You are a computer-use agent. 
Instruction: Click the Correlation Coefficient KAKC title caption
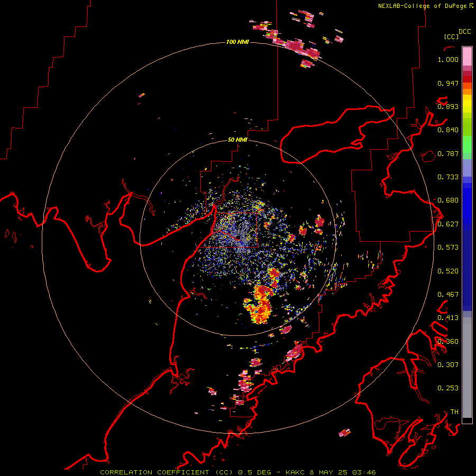point(237,472)
